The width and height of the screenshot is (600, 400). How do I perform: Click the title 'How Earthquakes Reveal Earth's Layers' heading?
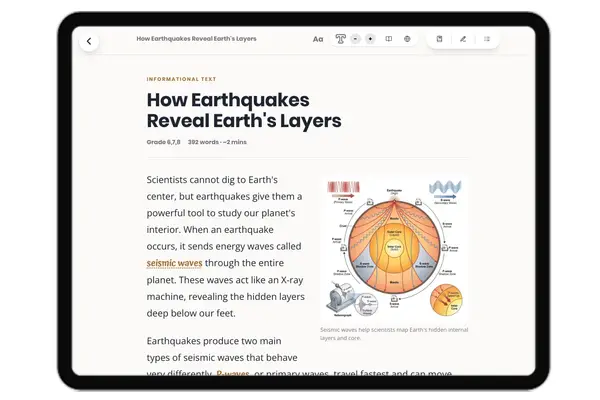(x=244, y=110)
